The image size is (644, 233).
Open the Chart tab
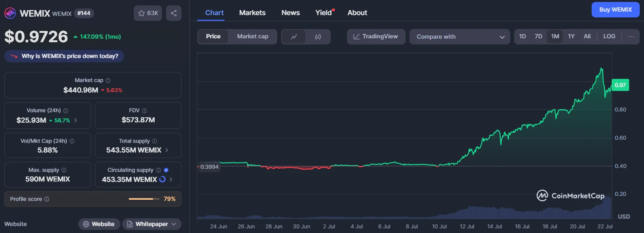point(214,13)
